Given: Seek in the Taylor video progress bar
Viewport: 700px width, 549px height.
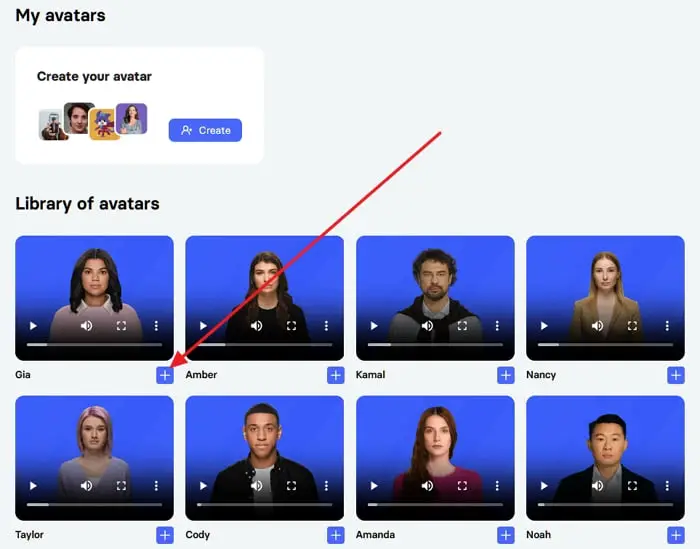Looking at the screenshot, I should tap(94, 504).
